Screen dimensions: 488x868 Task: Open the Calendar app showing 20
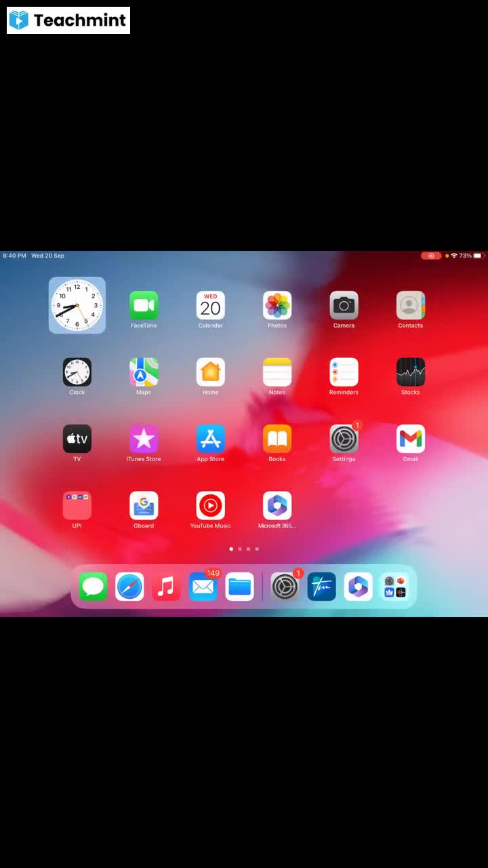[210, 306]
